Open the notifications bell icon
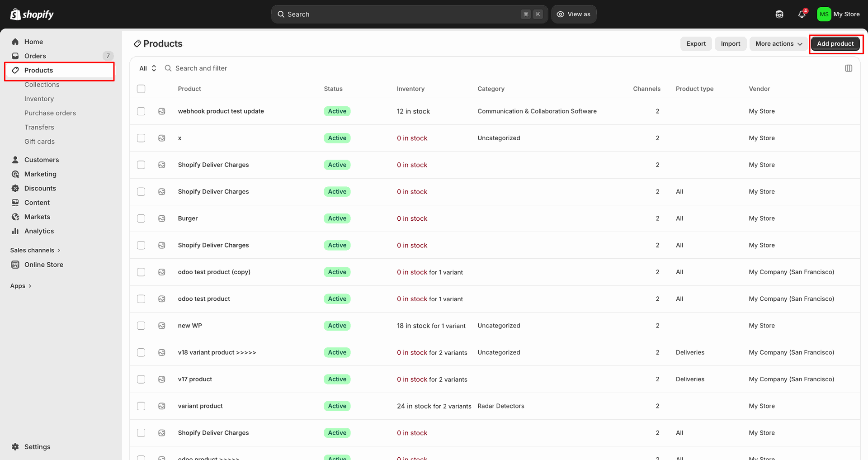 pos(802,14)
